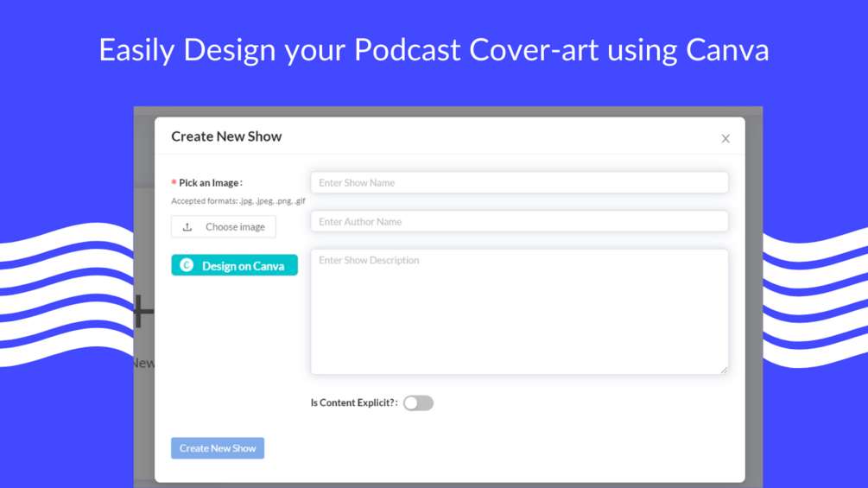Click the description textarea resize handle
The height and width of the screenshot is (488, 868).
pos(724,371)
